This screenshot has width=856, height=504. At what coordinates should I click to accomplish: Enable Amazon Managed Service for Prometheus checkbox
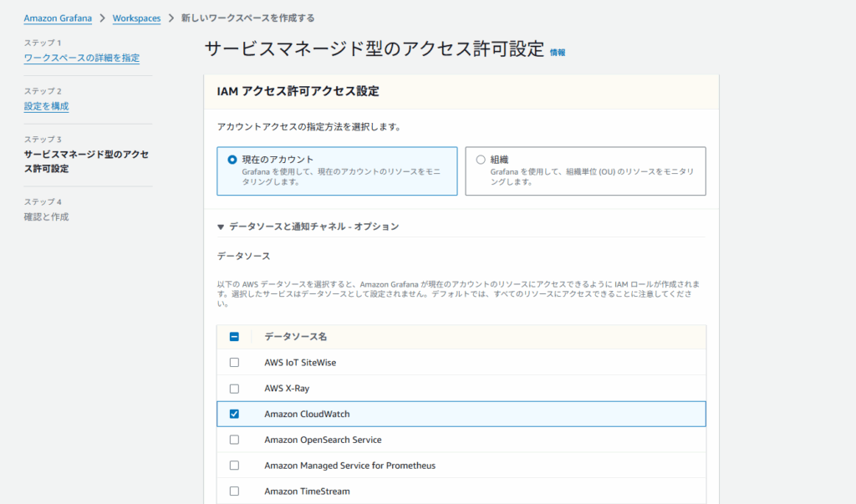point(234,466)
